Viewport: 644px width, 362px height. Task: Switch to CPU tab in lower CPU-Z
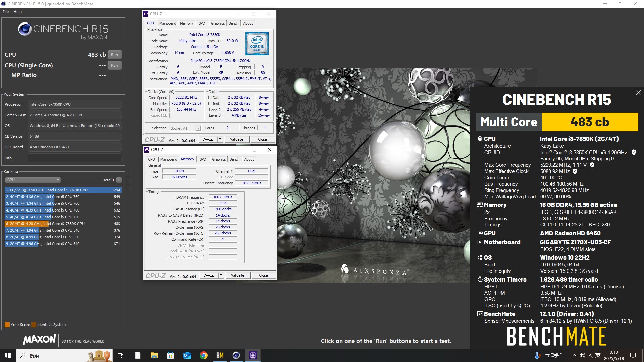151,159
